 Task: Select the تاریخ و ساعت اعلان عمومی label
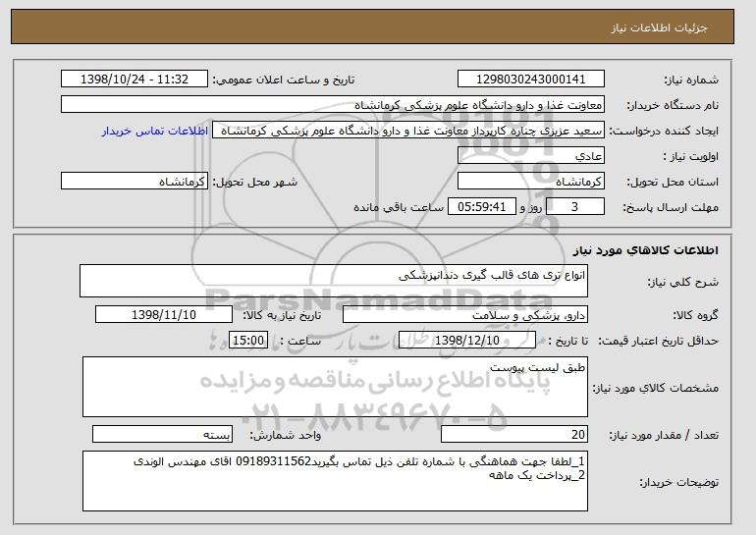(x=284, y=80)
